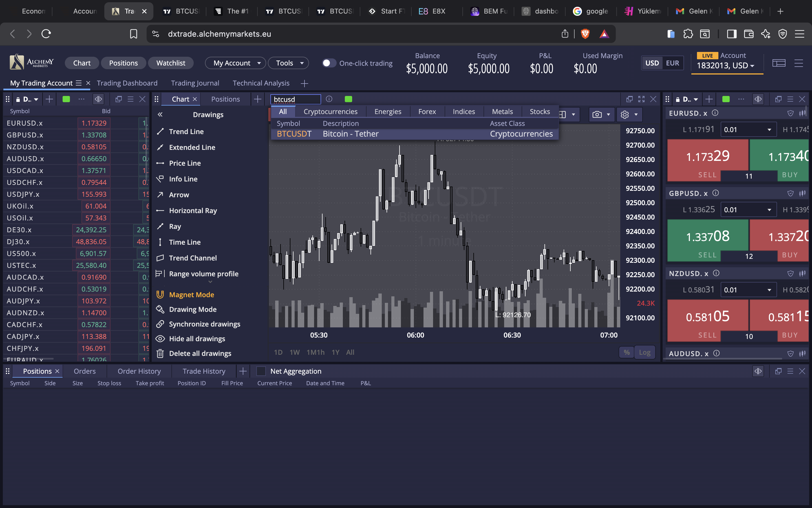The height and width of the screenshot is (508, 812).
Task: Open chart settings gear
Action: tap(625, 115)
